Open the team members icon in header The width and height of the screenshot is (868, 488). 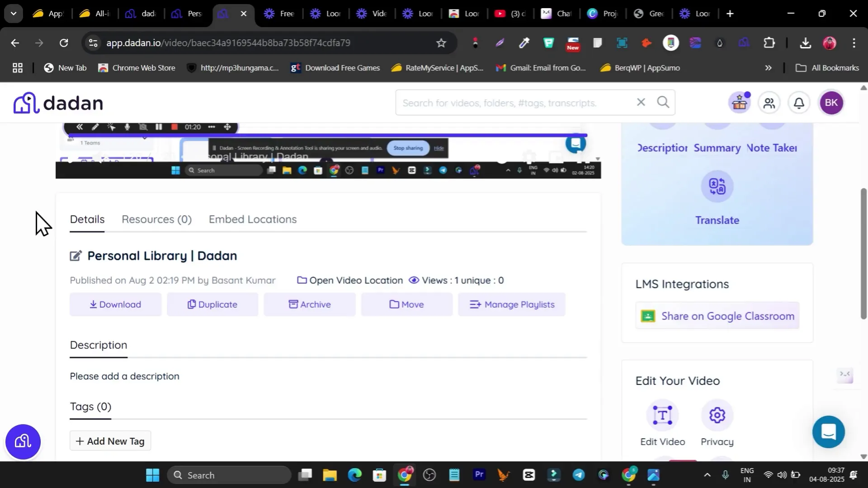click(x=769, y=103)
